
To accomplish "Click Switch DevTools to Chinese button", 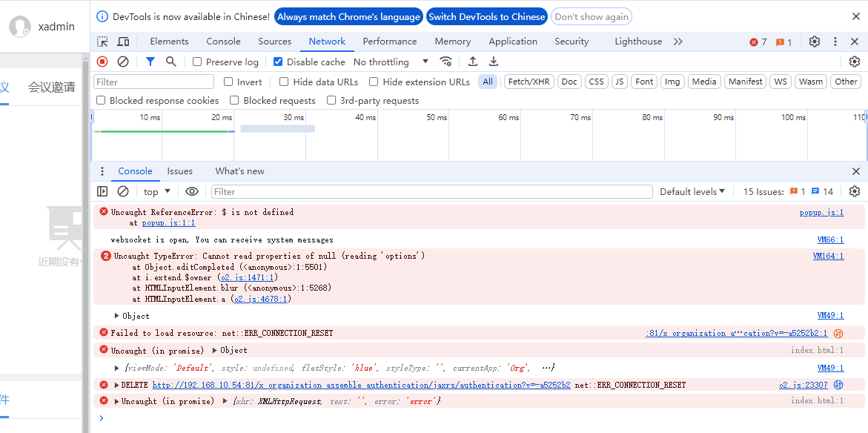I will pos(486,16).
